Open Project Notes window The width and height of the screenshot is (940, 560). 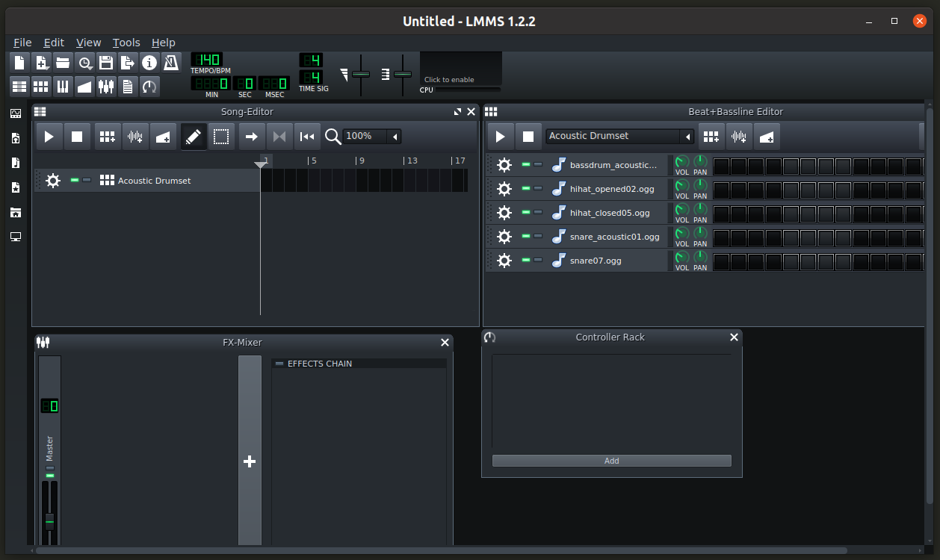click(128, 87)
